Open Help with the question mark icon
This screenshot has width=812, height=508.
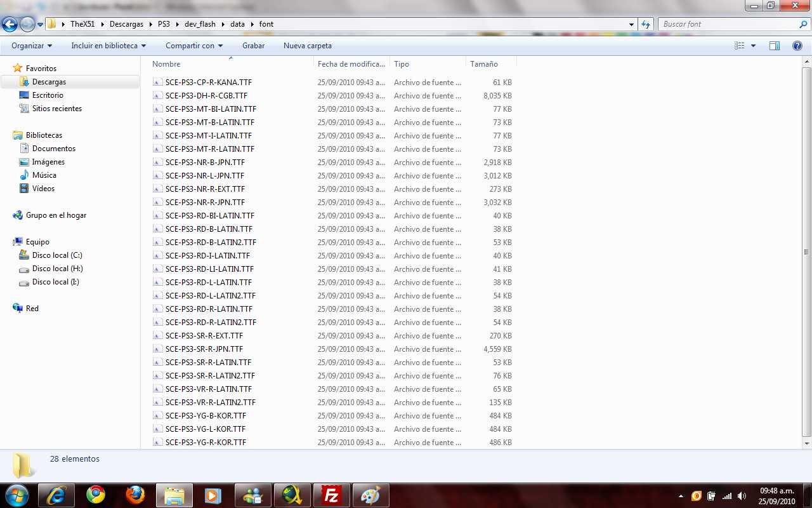tap(797, 46)
